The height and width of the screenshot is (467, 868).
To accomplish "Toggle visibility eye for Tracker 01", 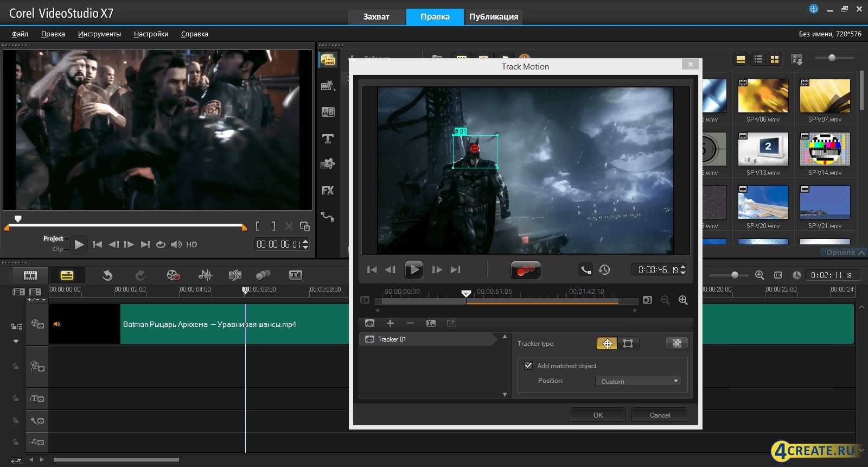I will pos(369,339).
